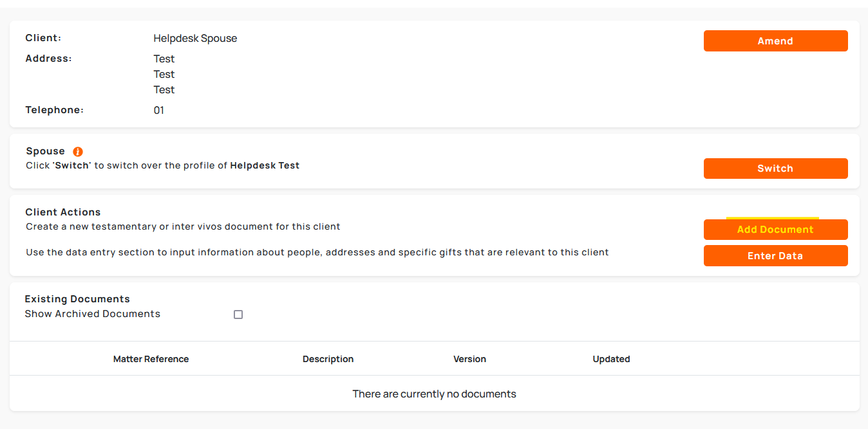Screen dimensions: 868x429
Task: Click the Matter Reference column header
Action: point(151,359)
